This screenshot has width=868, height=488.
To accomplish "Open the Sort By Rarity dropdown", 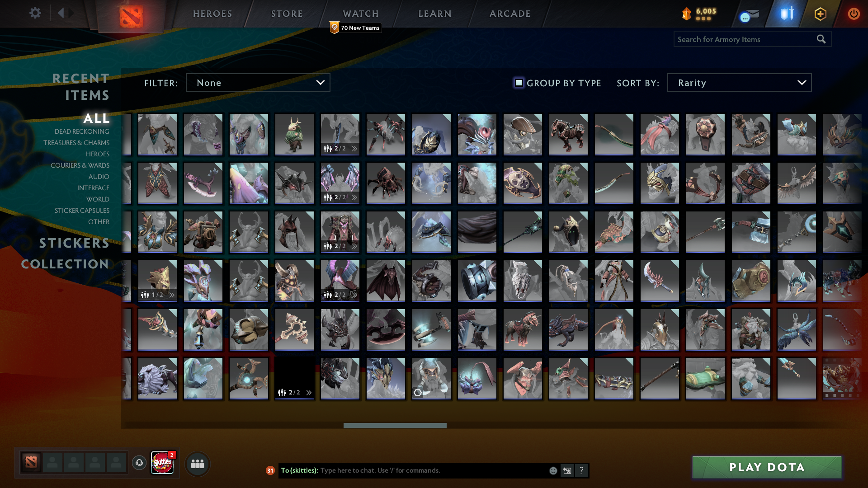I will click(739, 83).
